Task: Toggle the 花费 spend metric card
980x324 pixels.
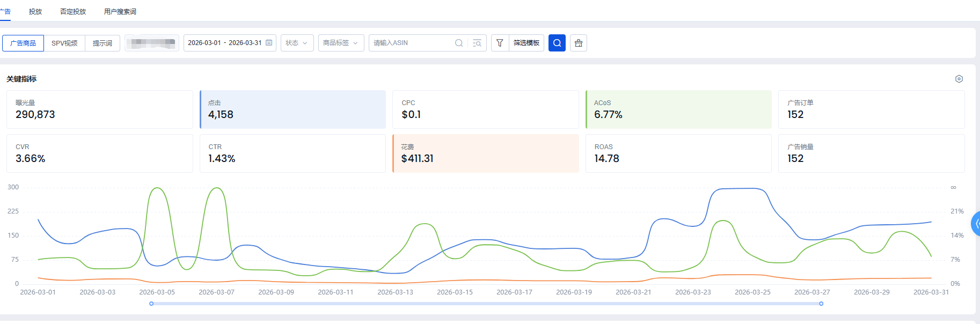Action: pos(486,153)
